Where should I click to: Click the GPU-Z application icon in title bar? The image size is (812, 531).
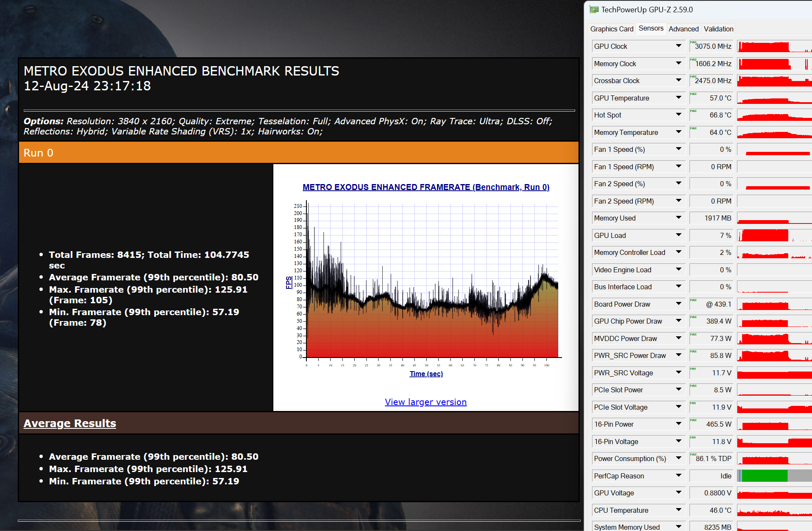click(x=594, y=10)
